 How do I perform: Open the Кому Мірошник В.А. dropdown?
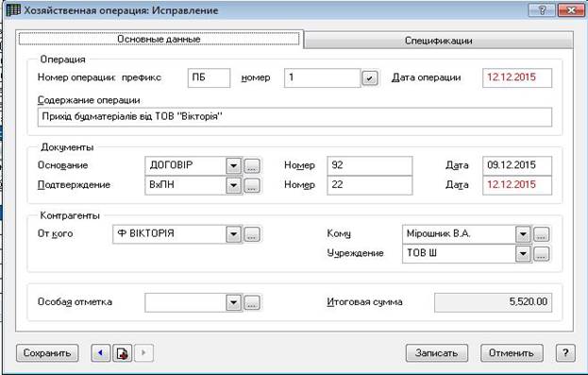523,234
